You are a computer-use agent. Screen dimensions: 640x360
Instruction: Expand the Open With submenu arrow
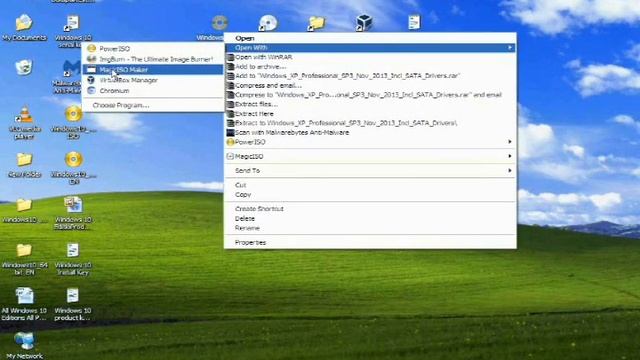tap(510, 48)
